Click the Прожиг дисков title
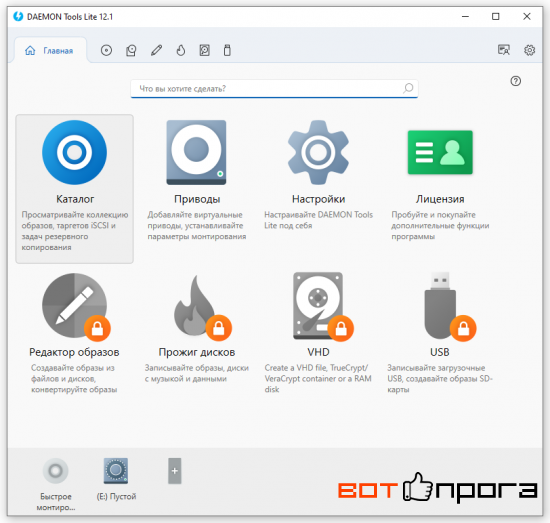 pos(197,352)
